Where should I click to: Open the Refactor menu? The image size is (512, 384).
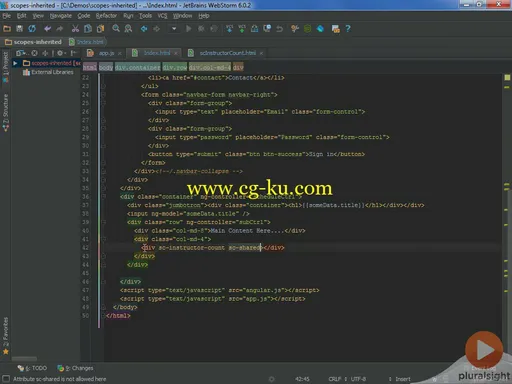[x=106, y=16]
